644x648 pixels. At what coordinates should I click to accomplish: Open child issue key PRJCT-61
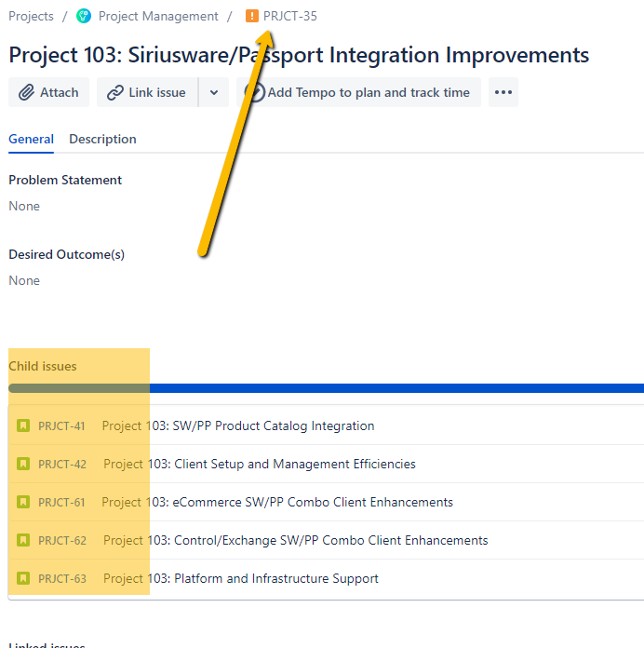pyautogui.click(x=61, y=502)
